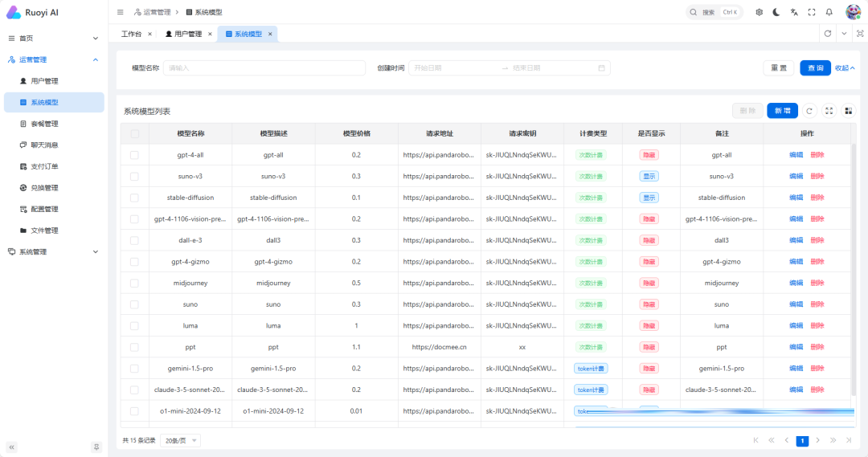Enter fullscreen mode from header icon
Viewport: 868px width, 457px height.
click(812, 12)
